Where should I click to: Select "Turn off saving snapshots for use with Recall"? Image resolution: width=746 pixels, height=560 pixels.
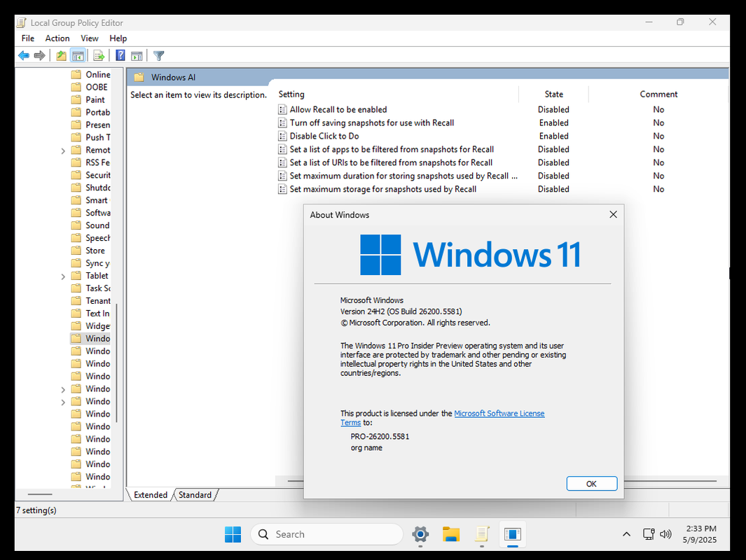tap(372, 122)
